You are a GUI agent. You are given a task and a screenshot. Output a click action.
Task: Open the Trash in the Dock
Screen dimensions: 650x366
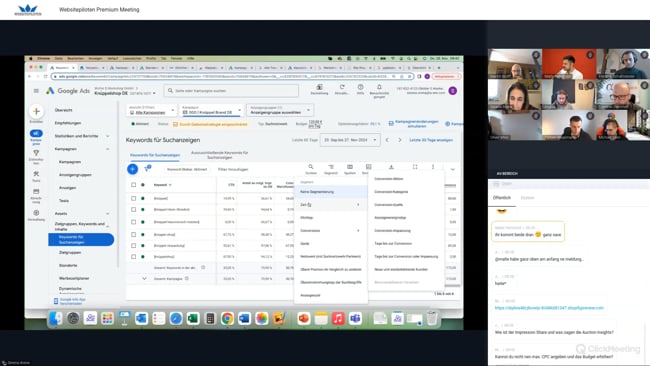(432, 318)
